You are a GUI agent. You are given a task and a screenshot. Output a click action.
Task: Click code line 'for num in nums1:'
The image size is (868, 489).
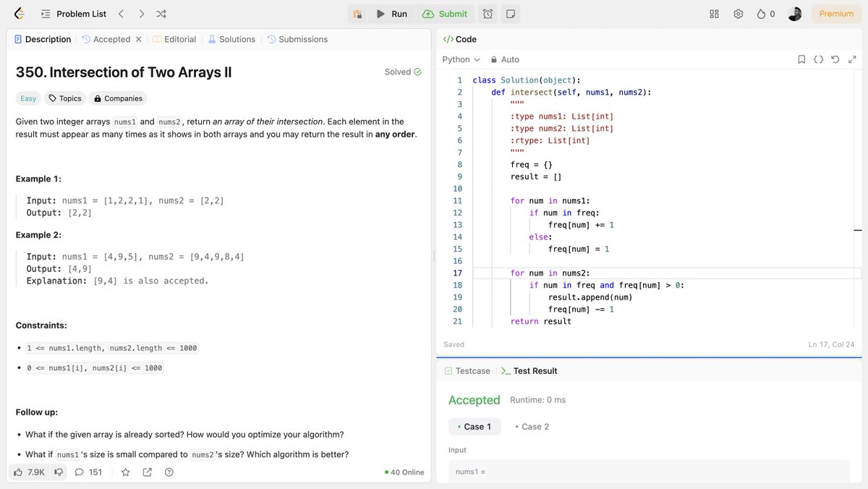[x=550, y=201]
